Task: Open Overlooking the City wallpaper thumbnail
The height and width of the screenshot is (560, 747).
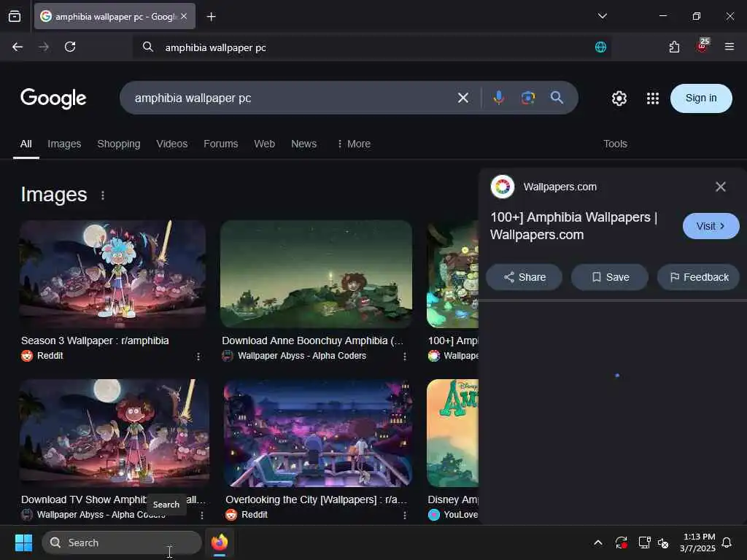Action: pos(318,433)
